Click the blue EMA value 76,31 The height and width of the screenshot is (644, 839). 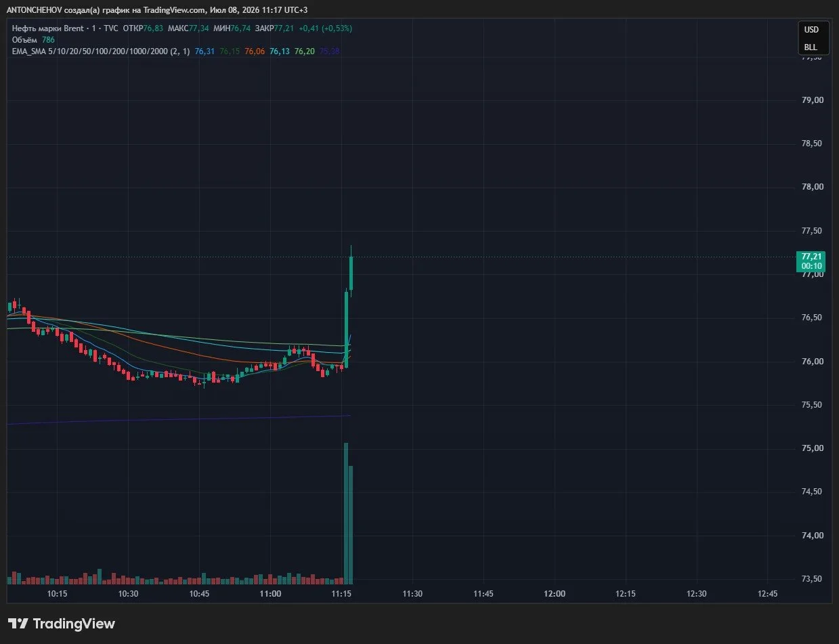pos(205,51)
